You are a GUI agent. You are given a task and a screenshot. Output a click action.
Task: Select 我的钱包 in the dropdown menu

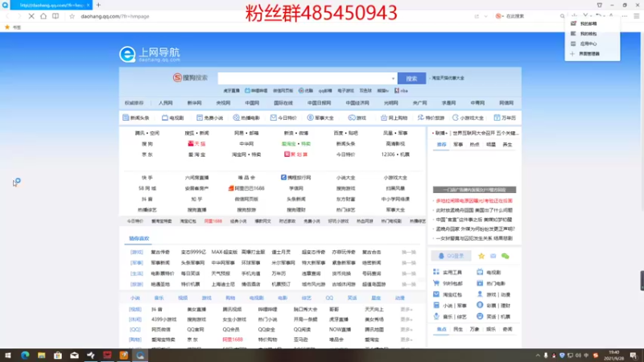(588, 34)
